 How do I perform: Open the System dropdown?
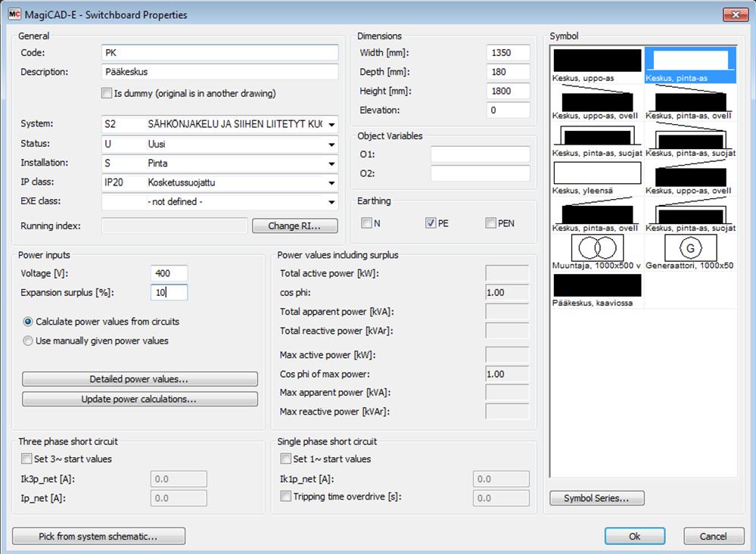coord(219,124)
